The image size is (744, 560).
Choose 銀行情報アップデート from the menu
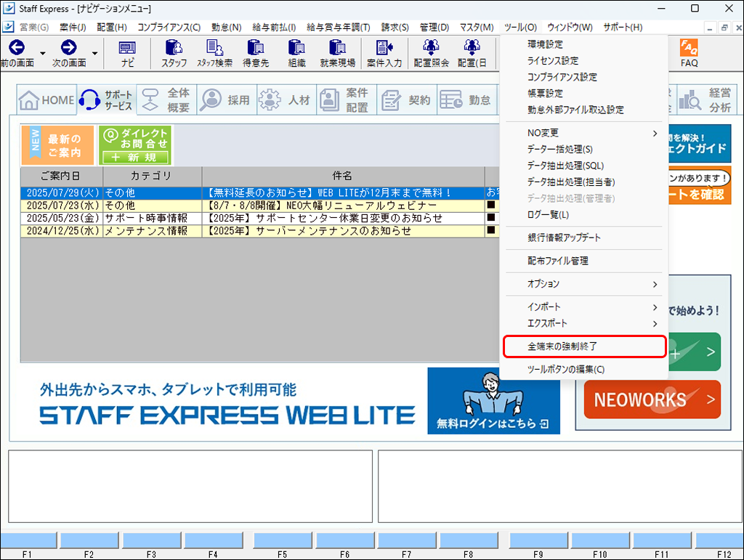pos(583,238)
